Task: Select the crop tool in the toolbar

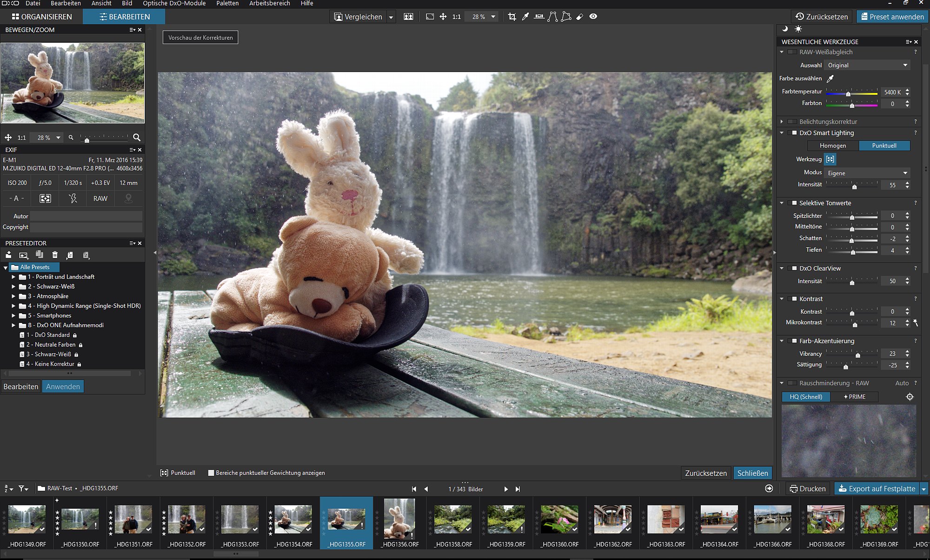Action: pos(512,17)
